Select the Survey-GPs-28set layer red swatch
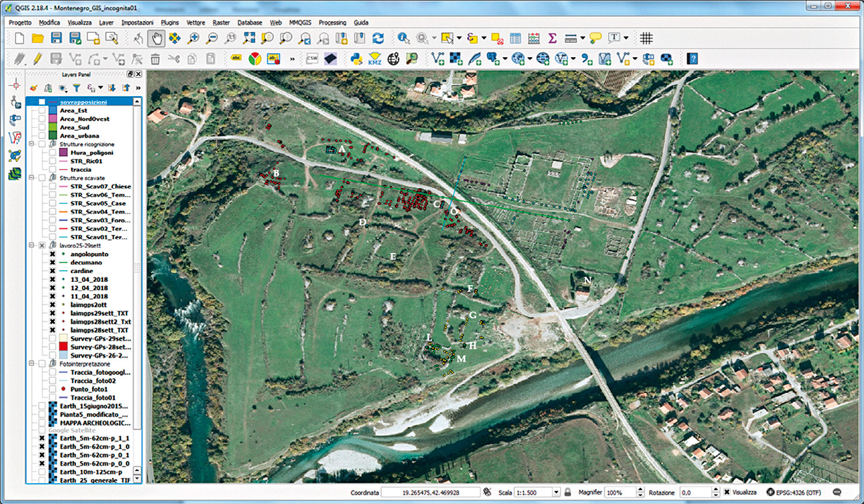864x504 pixels. coord(64,347)
